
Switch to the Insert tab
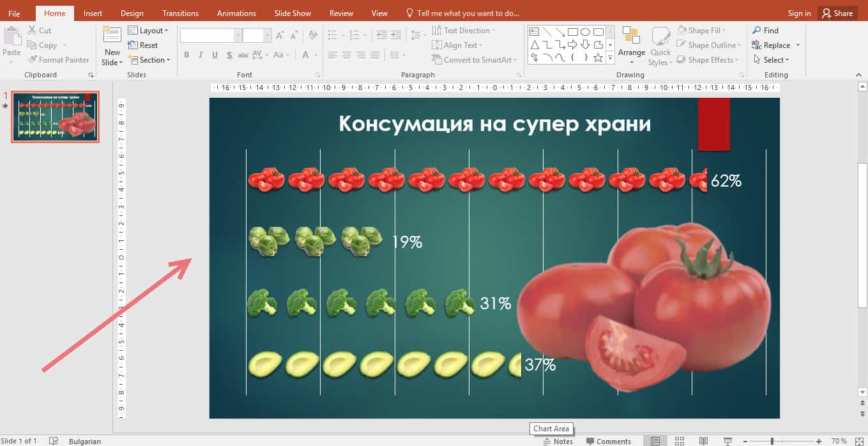click(93, 13)
